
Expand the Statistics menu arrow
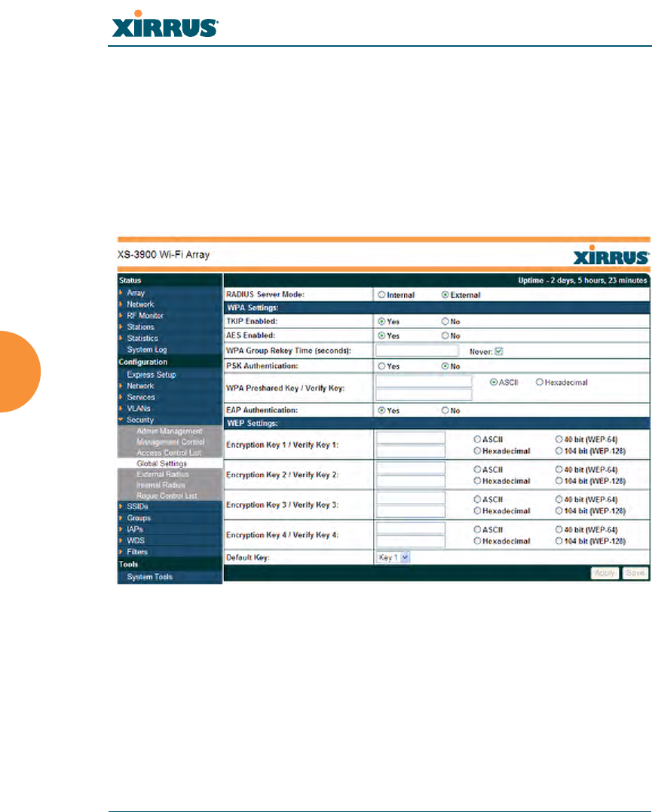click(121, 339)
